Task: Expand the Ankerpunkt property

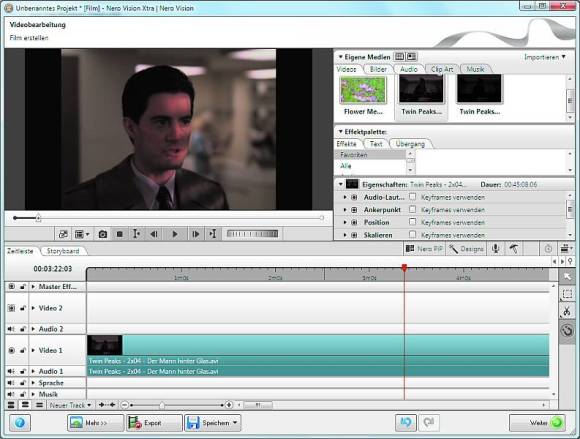Action: pos(345,210)
